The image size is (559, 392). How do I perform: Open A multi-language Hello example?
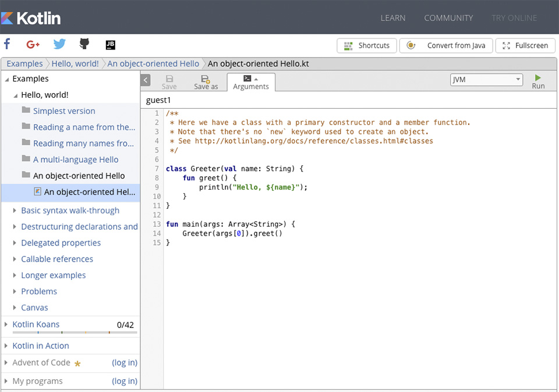[76, 159]
